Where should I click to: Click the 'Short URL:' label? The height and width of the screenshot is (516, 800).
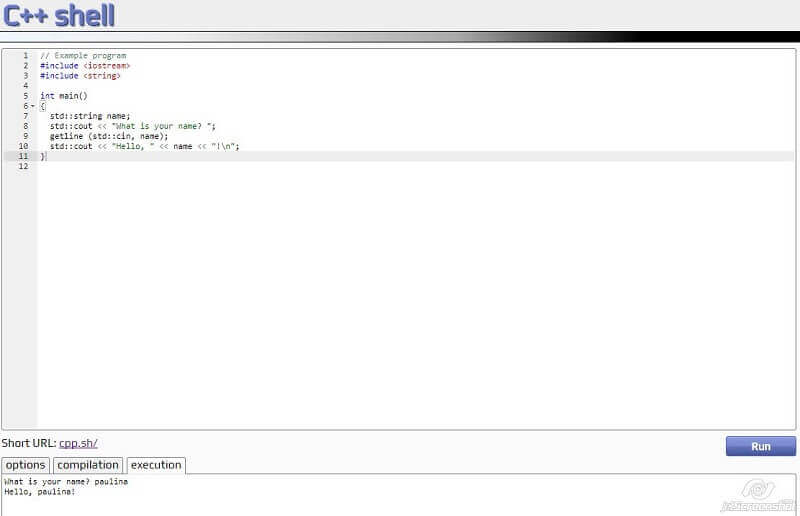(29, 443)
